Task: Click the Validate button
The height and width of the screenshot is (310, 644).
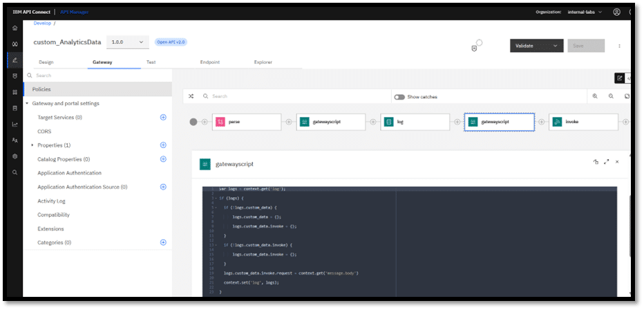Action: point(536,46)
